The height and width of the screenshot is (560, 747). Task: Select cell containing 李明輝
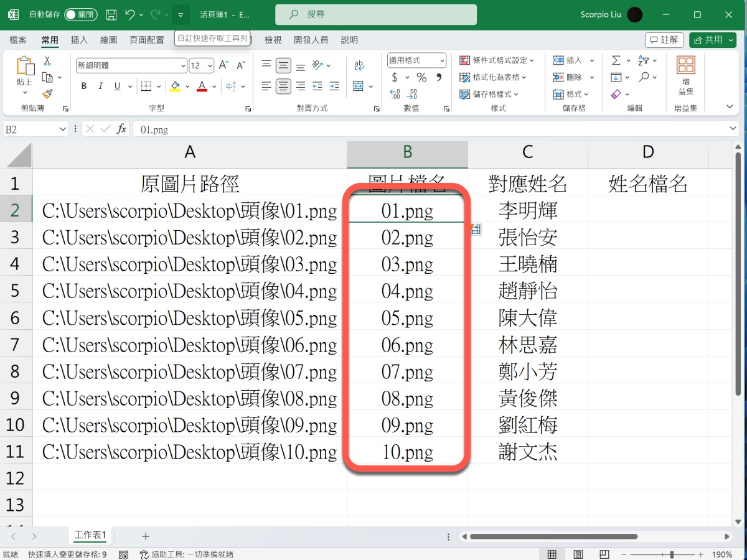tap(528, 210)
